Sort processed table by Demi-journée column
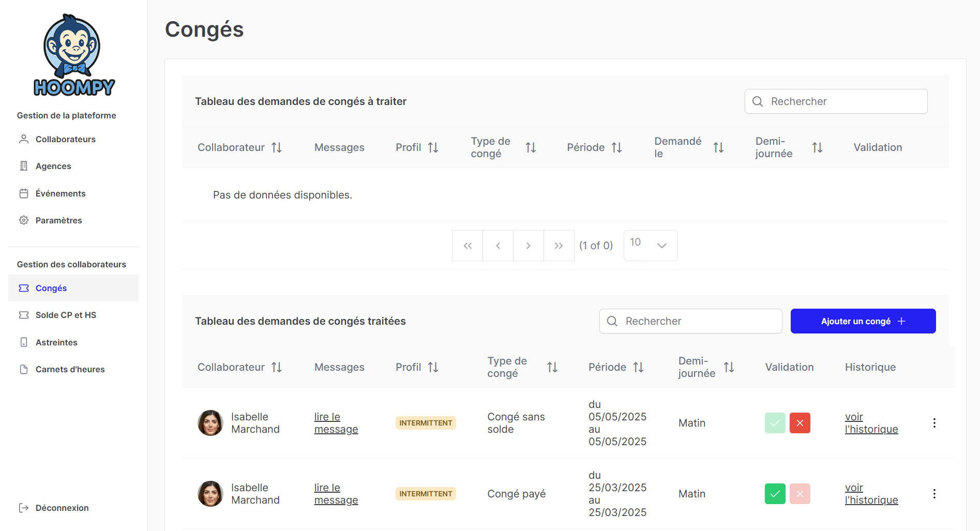 729,368
